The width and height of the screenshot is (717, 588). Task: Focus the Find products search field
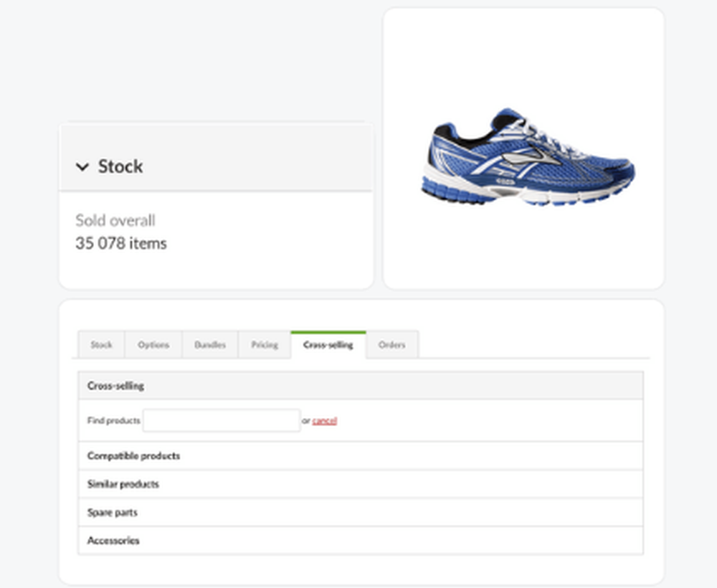pos(222,420)
